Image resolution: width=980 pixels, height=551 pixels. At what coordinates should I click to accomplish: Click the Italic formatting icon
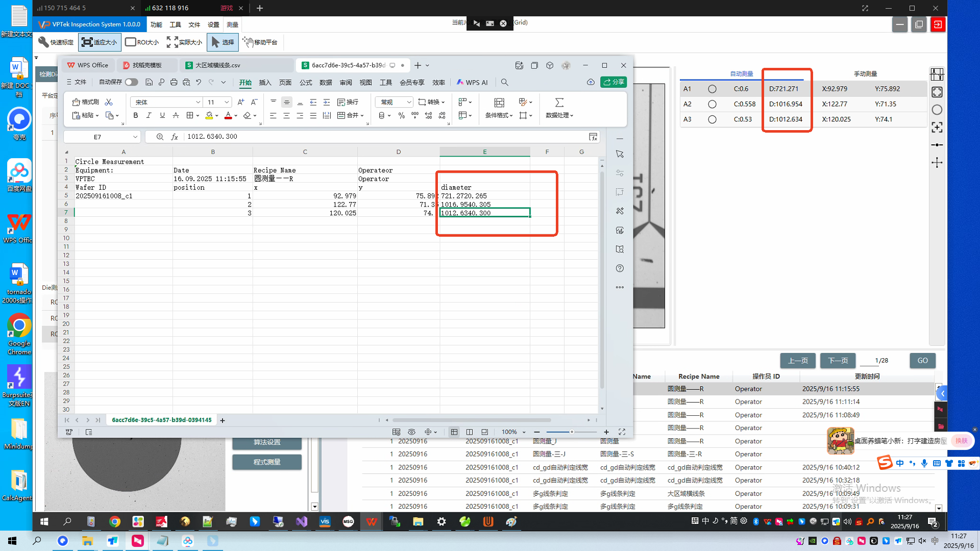pos(149,116)
